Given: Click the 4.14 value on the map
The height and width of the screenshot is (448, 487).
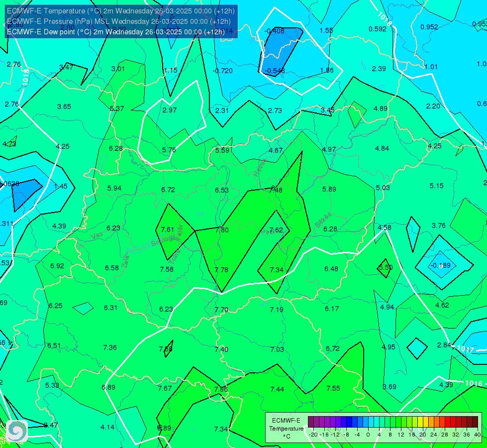Looking at the screenshot, I should [x=107, y=428].
